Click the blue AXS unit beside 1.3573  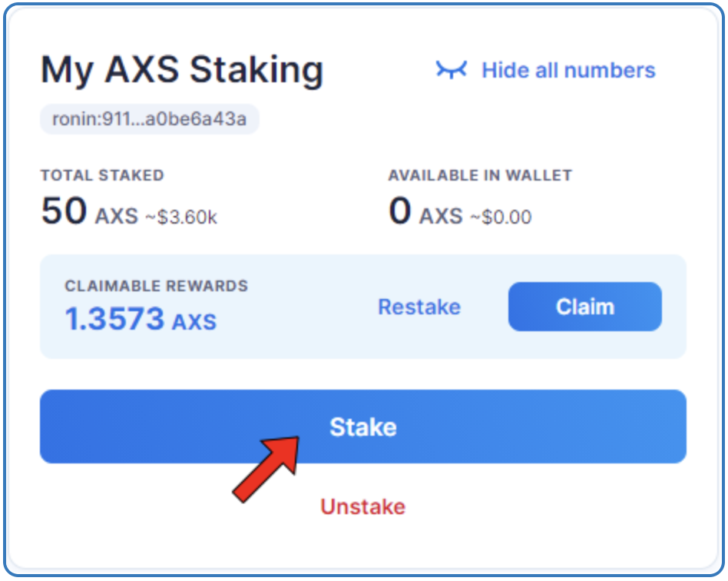point(194,322)
